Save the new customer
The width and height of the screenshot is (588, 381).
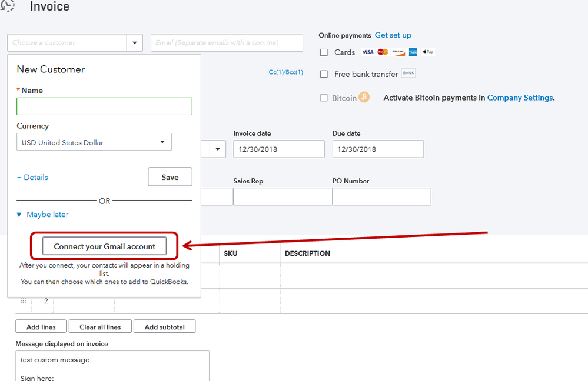point(170,177)
